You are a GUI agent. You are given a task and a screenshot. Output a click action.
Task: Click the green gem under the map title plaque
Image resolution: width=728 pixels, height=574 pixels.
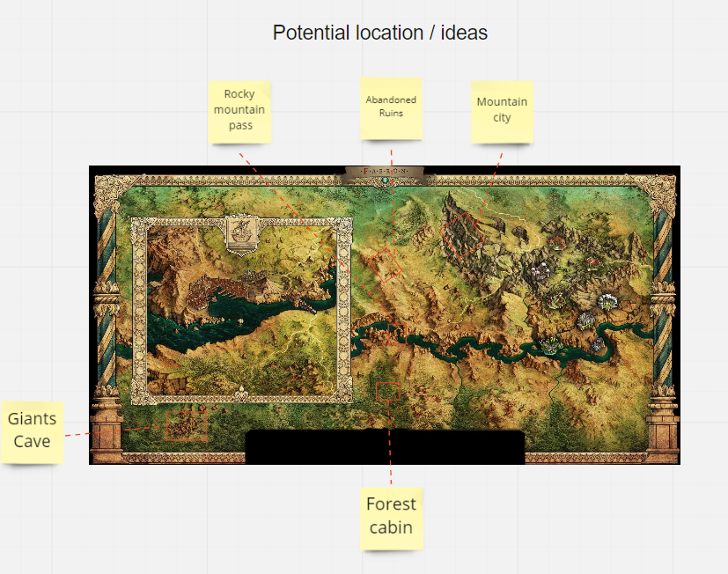point(384,182)
